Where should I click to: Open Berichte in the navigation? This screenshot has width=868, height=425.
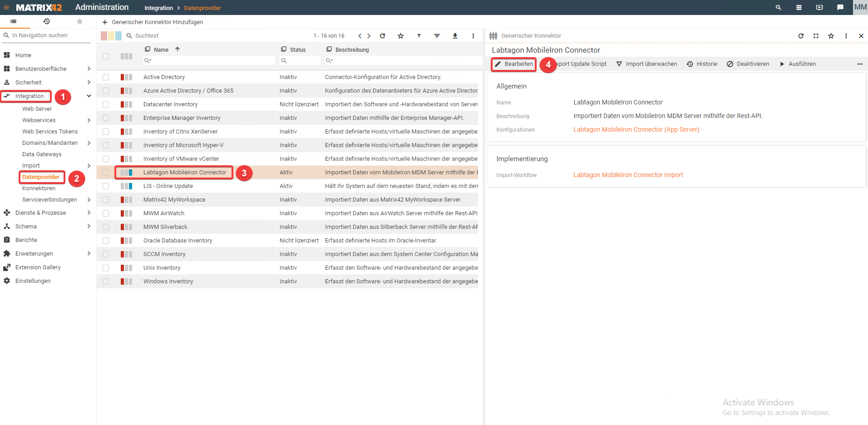[x=26, y=240]
